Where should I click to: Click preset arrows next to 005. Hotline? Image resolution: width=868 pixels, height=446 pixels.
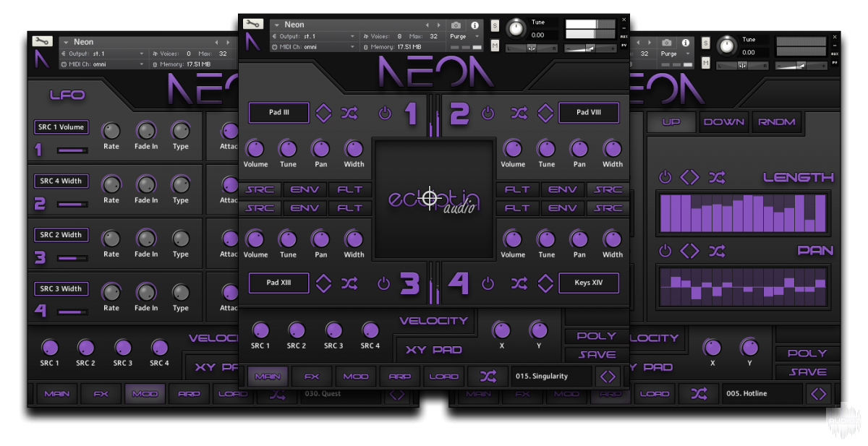pyautogui.click(x=818, y=394)
